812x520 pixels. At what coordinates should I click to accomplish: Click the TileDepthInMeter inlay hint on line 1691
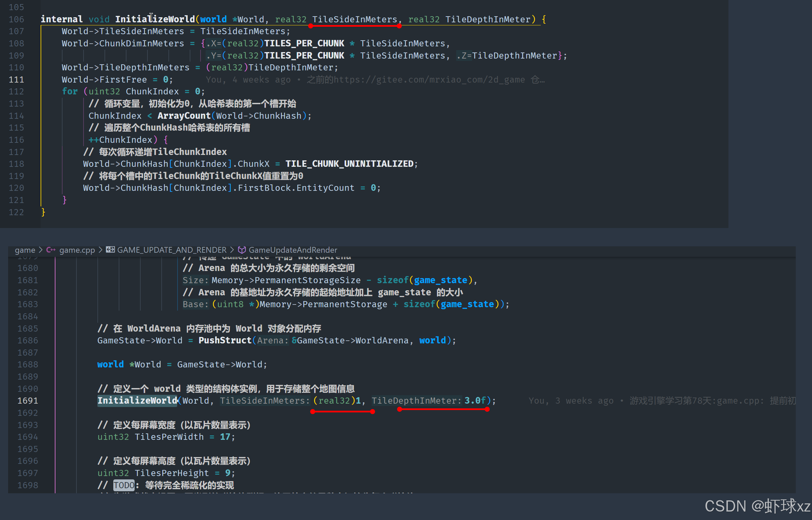pyautogui.click(x=417, y=401)
